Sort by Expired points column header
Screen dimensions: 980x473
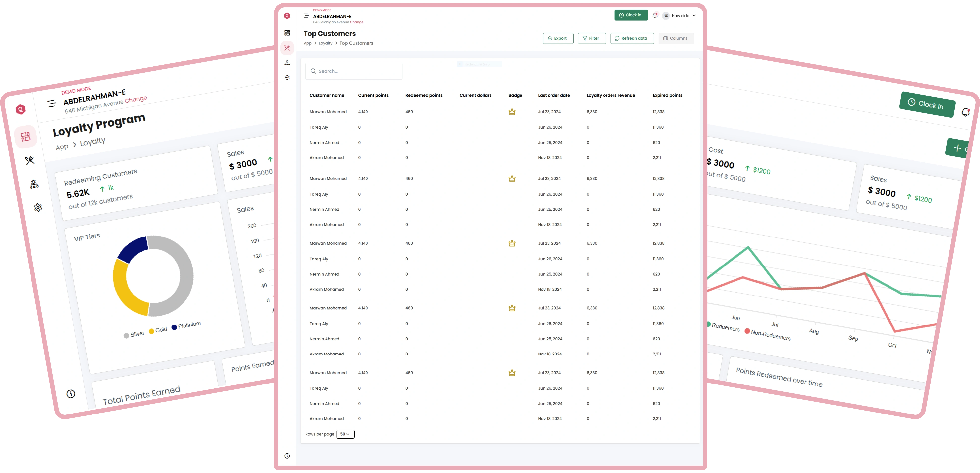(667, 95)
